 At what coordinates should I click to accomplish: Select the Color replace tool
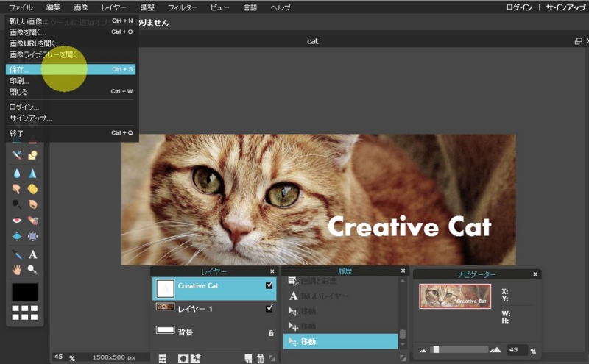point(17,154)
